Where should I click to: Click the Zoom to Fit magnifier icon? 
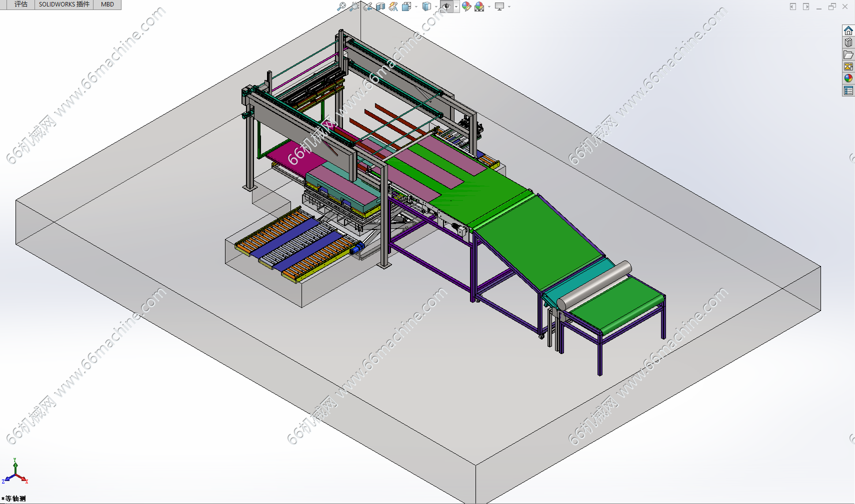[341, 6]
